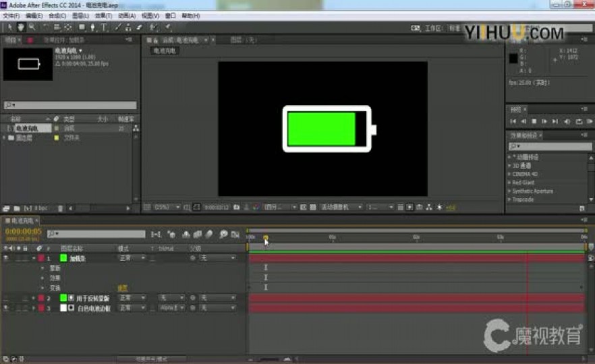Click the reset exposure icon in viewer footer
This screenshot has height=364, width=595.
tap(439, 208)
